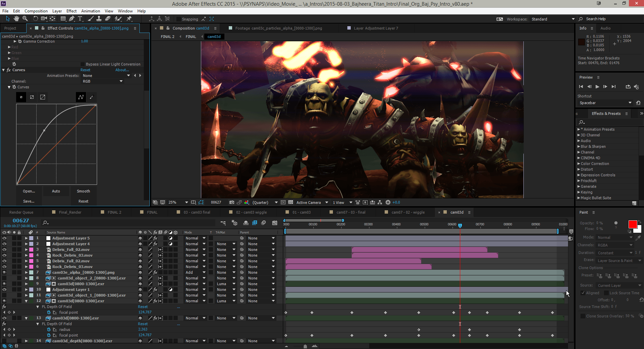
Task: Toggle Clone Source Overlay checkbox
Action: (x=583, y=316)
